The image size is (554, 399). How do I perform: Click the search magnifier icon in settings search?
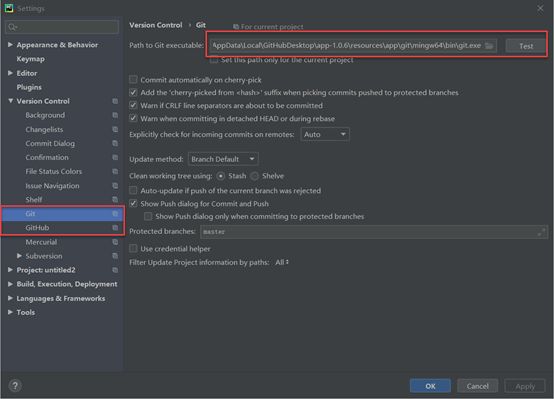12,27
